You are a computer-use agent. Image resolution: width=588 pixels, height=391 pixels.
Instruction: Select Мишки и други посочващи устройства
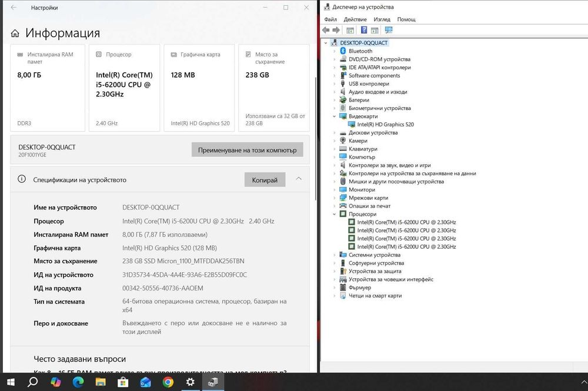[396, 182]
